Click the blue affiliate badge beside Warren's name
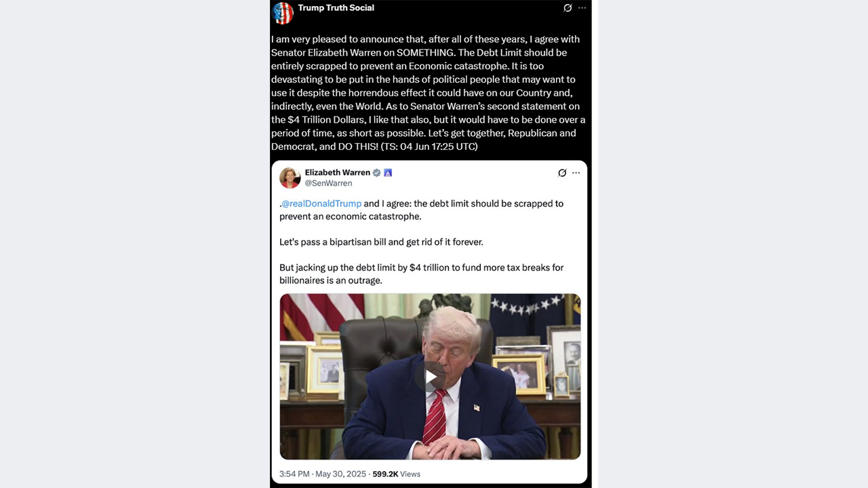Image resolution: width=868 pixels, height=488 pixels. pyautogui.click(x=388, y=173)
